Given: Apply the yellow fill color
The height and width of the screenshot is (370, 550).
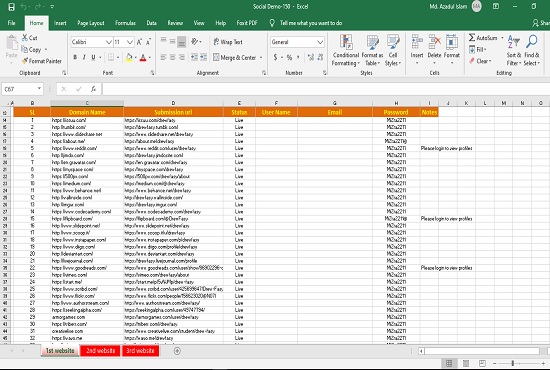Looking at the screenshot, I should 129,58.
